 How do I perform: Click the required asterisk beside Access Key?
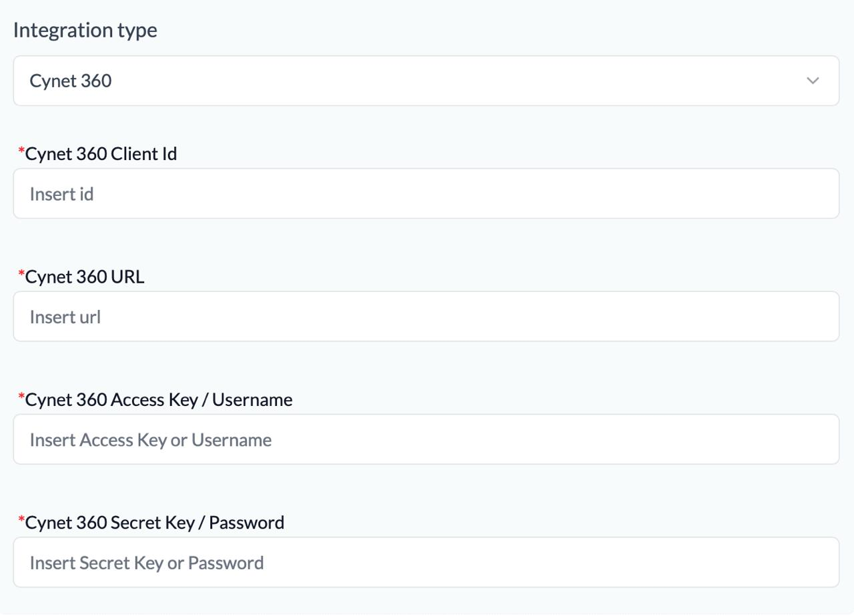click(x=21, y=398)
